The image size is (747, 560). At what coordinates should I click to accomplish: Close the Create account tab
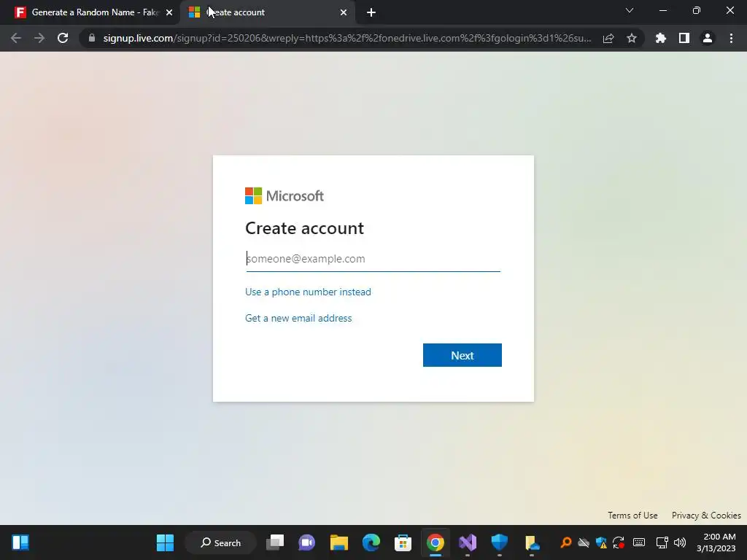(344, 13)
